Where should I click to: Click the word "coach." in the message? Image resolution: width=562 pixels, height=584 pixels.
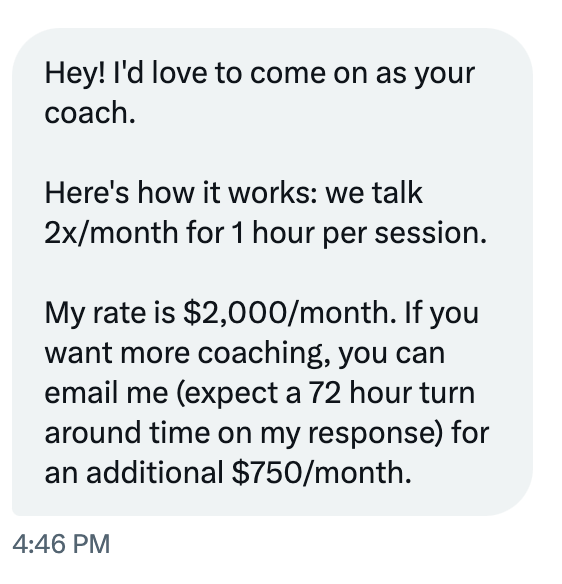coord(90,113)
